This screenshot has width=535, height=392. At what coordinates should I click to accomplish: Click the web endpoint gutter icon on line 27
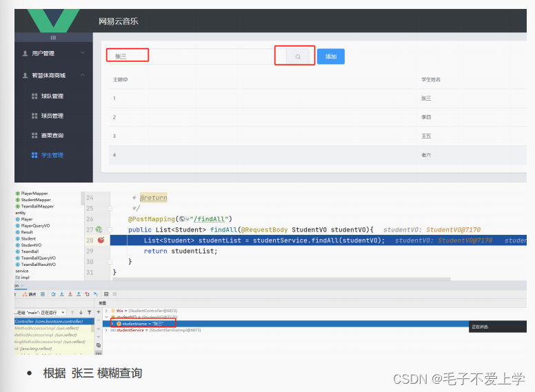99,229
